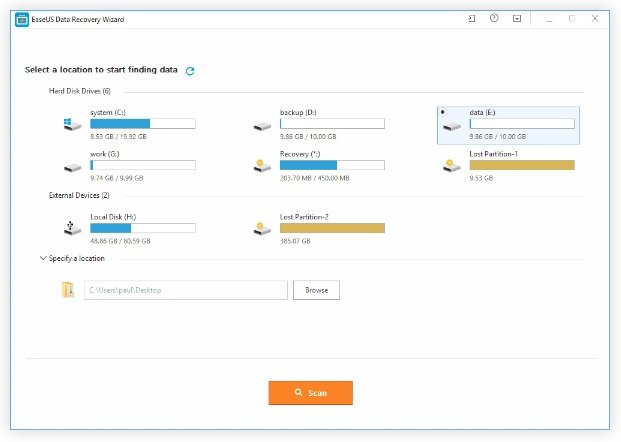This screenshot has width=621, height=442.
Task: Select the 'work (G:)' label
Action: coord(105,154)
